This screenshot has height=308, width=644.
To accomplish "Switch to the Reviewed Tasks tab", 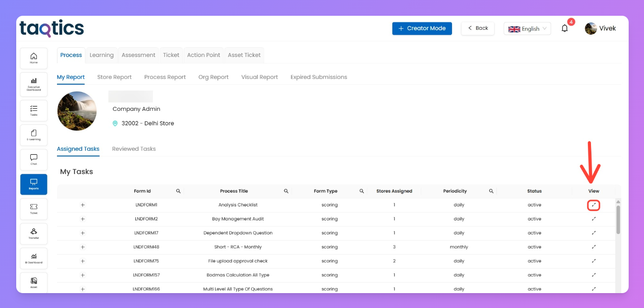I will click(x=134, y=149).
